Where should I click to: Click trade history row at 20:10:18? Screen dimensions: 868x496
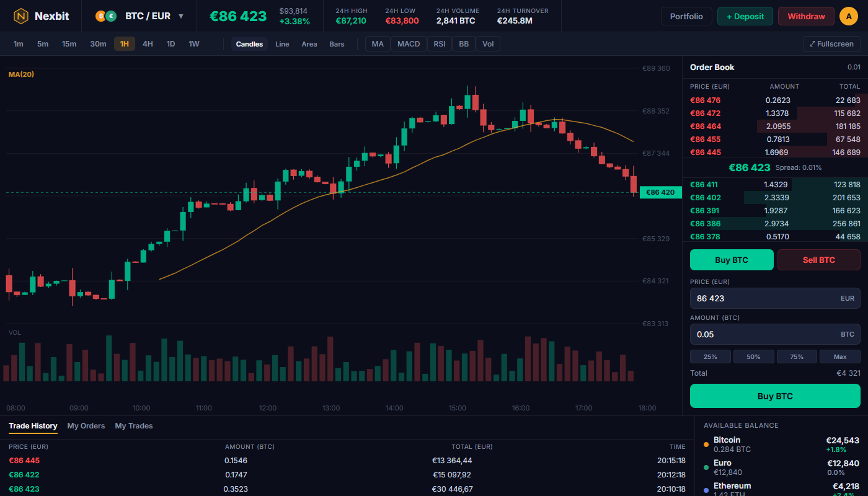click(x=347, y=489)
